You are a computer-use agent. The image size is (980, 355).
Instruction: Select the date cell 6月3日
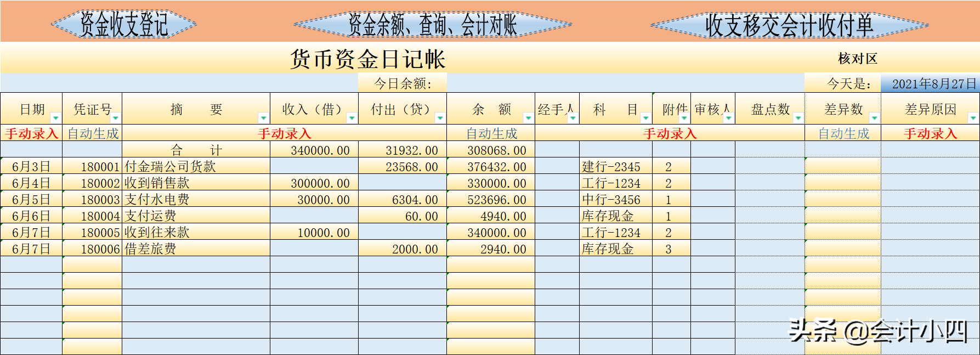[x=31, y=166]
